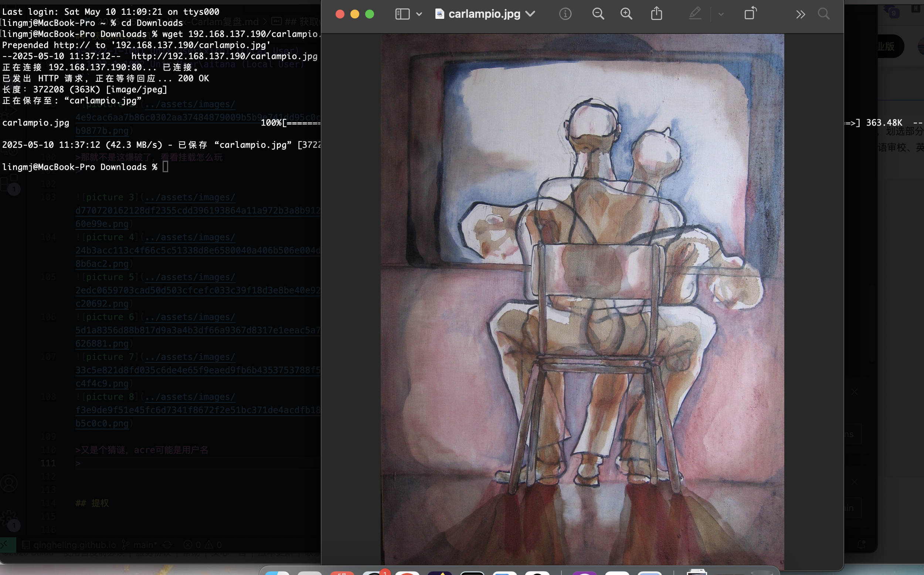The image size is (924, 575).
Task: Open the VS Code Accounts icon
Action: click(x=9, y=483)
